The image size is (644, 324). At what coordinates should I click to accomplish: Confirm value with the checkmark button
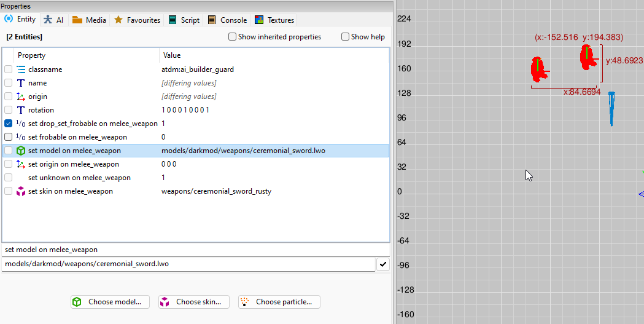(x=382, y=264)
